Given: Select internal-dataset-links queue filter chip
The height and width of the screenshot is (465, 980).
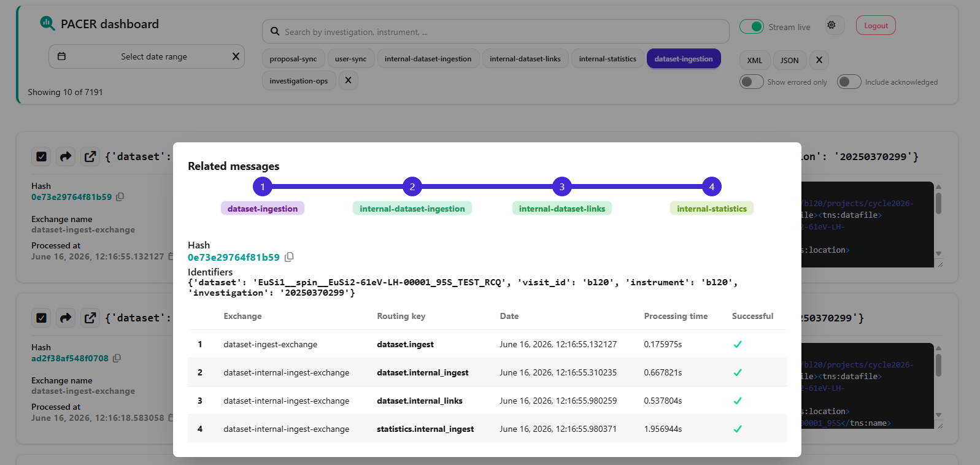Looking at the screenshot, I should pos(525,59).
